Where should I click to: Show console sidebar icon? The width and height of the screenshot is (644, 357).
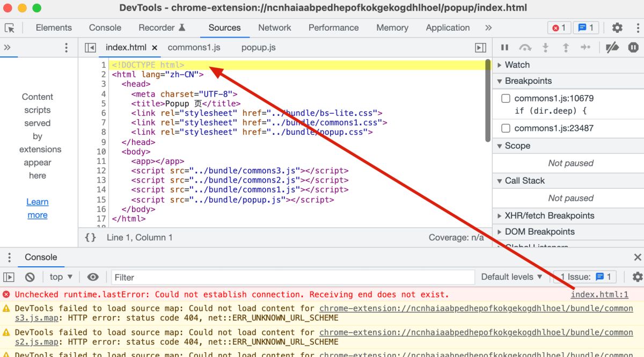[9, 277]
